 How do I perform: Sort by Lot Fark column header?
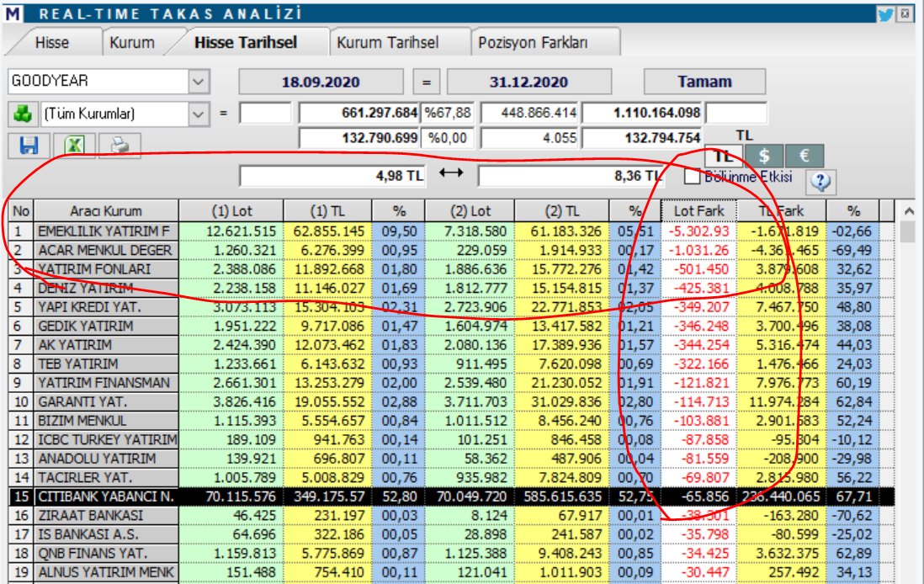[699, 211]
